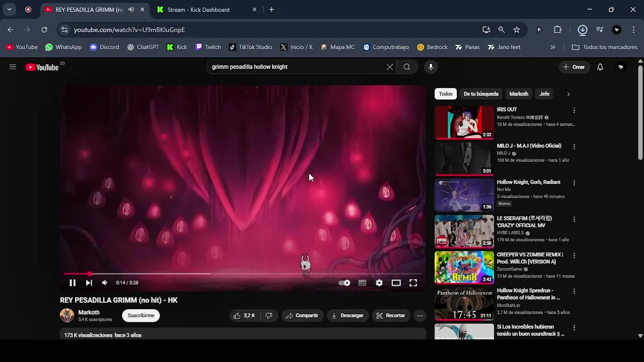Switch to theater mode
644x362 pixels.
(x=396, y=283)
